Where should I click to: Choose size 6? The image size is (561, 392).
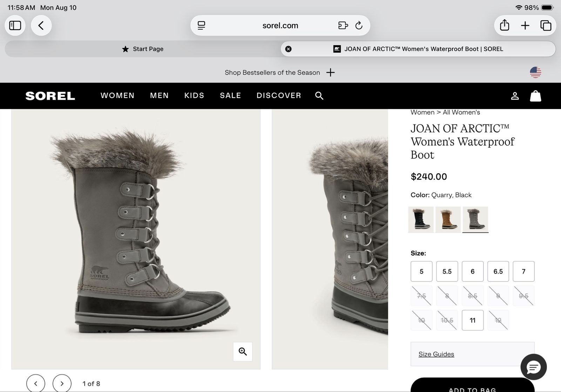tap(473, 271)
